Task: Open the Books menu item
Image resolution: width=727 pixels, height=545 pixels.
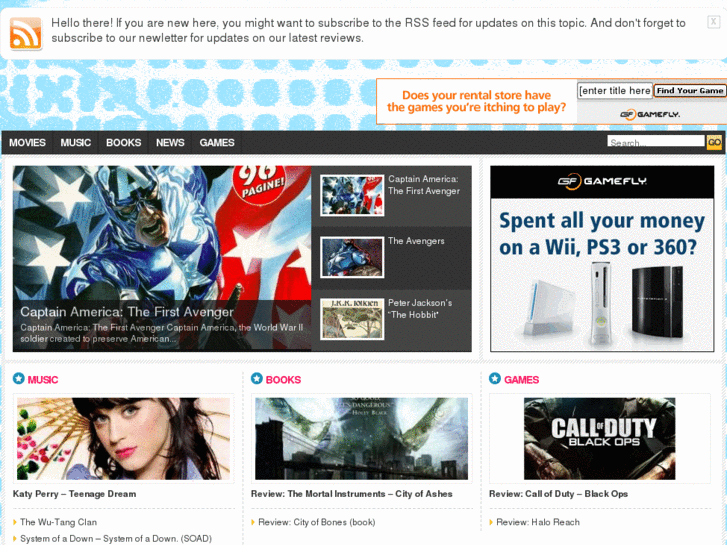Action: coord(123,142)
